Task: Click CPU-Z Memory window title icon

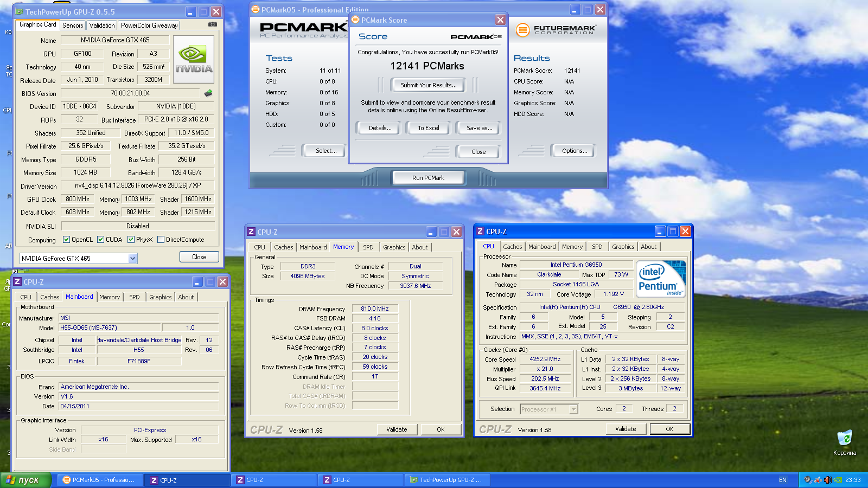Action: click(251, 232)
